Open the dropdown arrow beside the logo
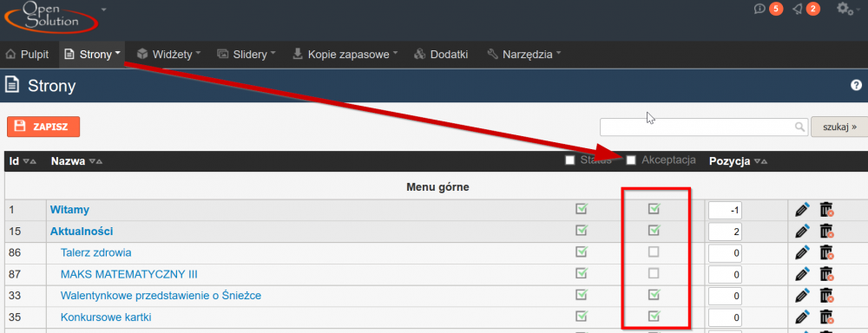 pyautogui.click(x=104, y=10)
